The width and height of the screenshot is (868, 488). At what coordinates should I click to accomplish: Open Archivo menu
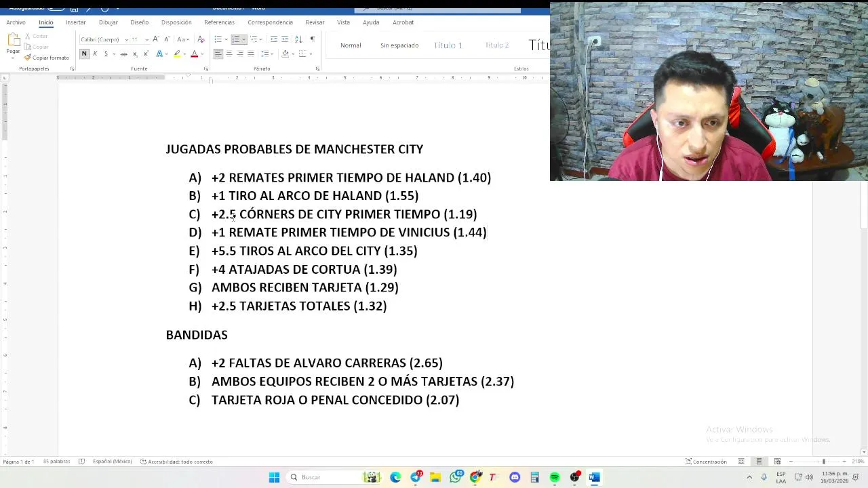pos(16,22)
